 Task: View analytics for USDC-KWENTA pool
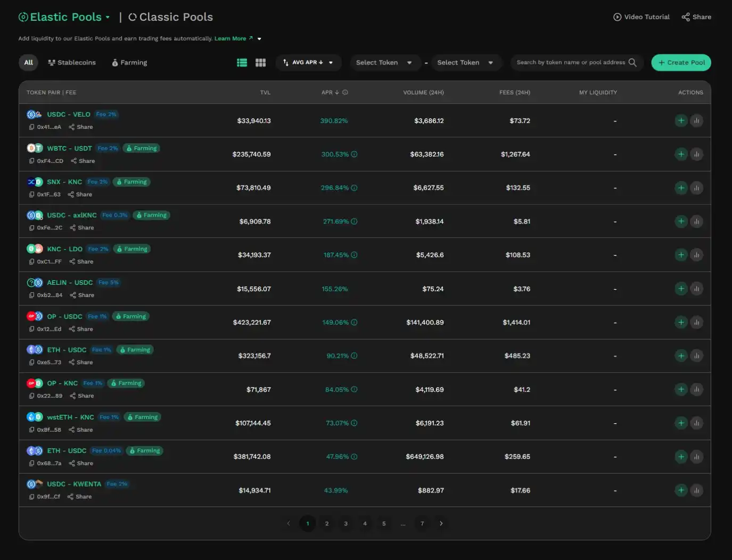(696, 490)
